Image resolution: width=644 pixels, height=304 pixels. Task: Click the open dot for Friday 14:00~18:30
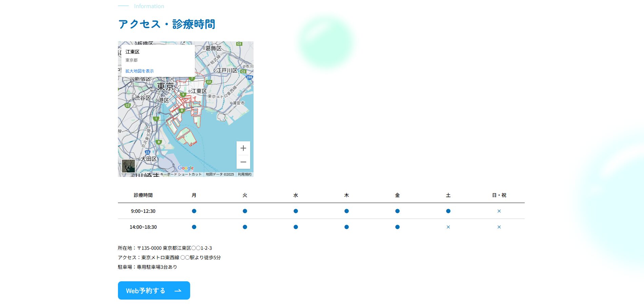(397, 227)
